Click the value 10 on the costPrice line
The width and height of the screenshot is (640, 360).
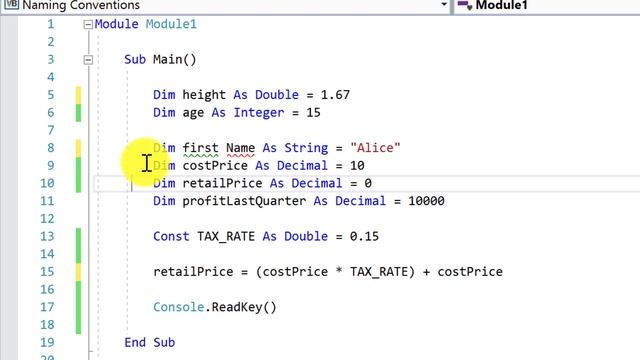[357, 166]
